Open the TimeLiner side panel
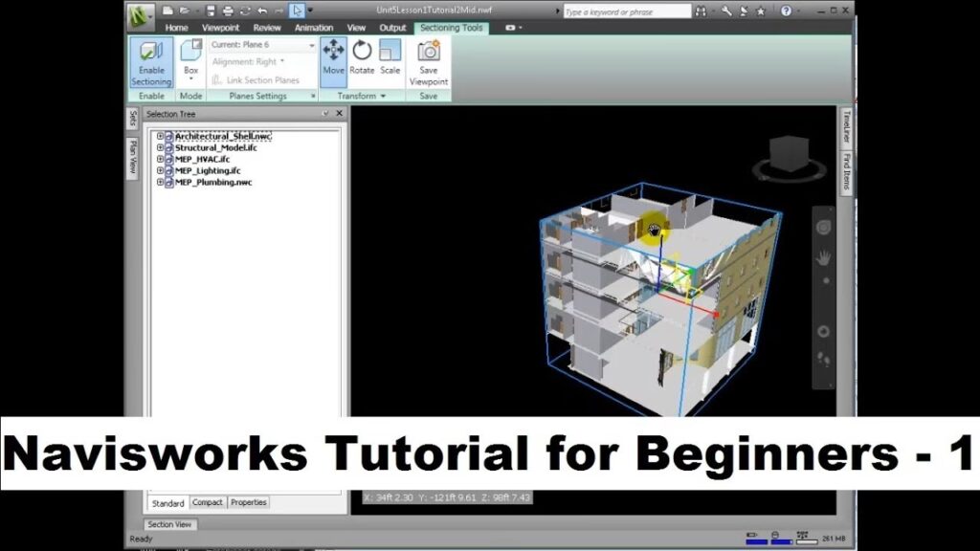The height and width of the screenshot is (551, 980). (x=847, y=126)
